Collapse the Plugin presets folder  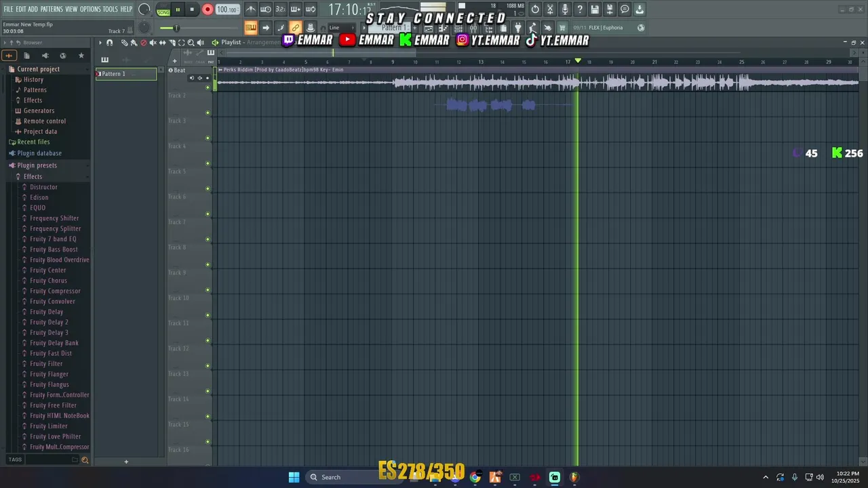(37, 165)
